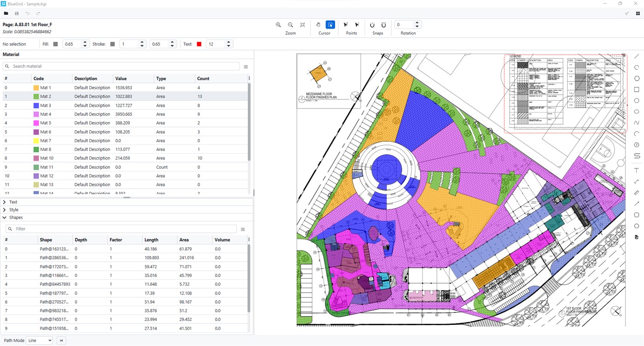Open the Shapes filter hamburger menu
This screenshot has width=644, height=346.
click(x=243, y=229)
